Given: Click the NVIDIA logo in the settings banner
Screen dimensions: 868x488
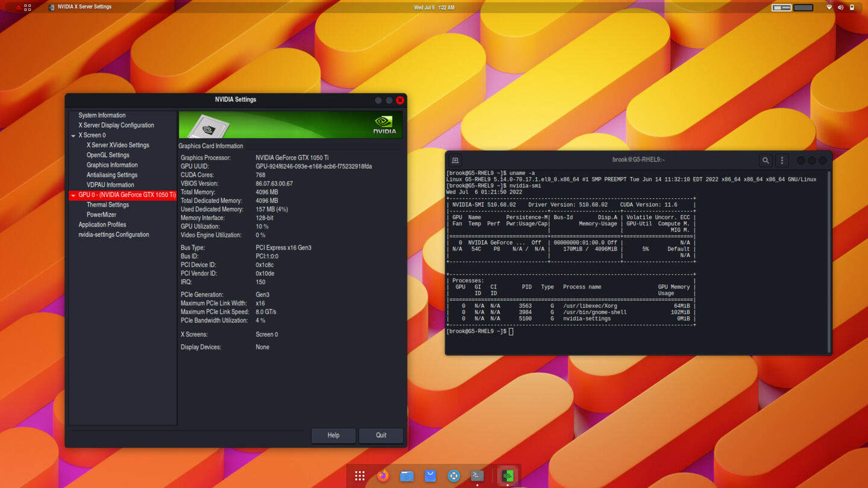Looking at the screenshot, I should tap(384, 124).
